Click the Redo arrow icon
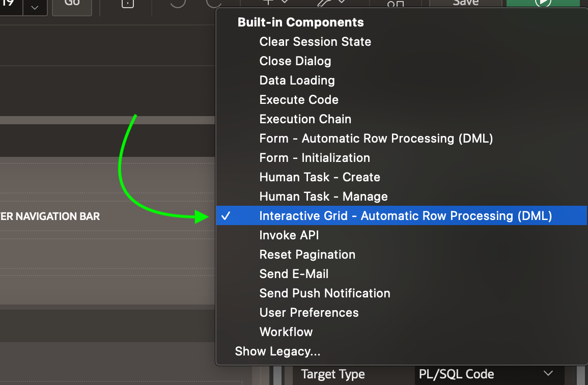The image size is (588, 385). [x=214, y=3]
